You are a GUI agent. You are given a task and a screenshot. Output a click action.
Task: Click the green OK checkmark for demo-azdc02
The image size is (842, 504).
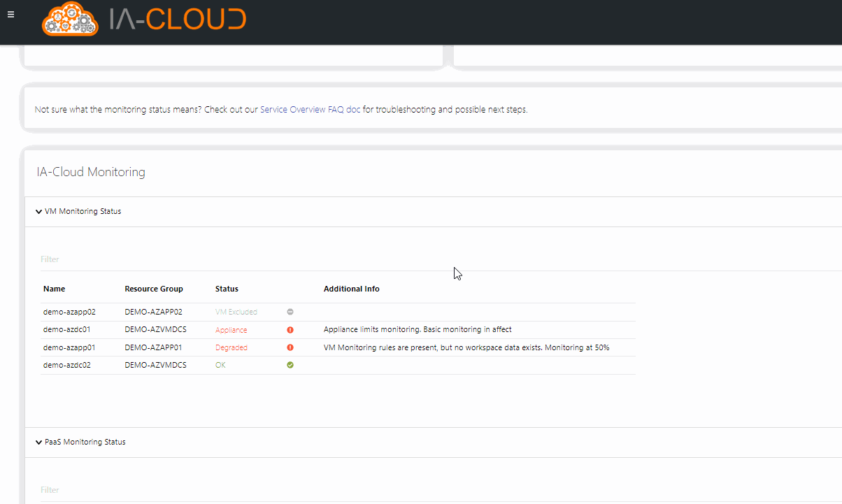click(x=290, y=365)
